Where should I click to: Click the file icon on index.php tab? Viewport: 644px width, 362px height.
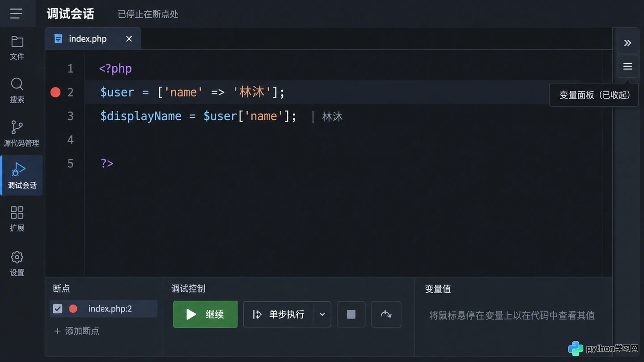pos(58,39)
